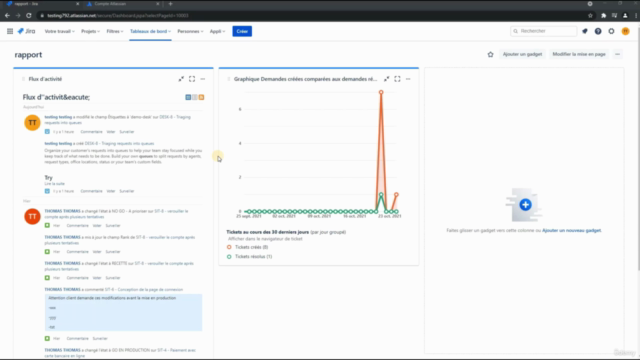Close the Compte Atlassian browser tab
The height and width of the screenshot is (360, 640).
coord(158,4)
